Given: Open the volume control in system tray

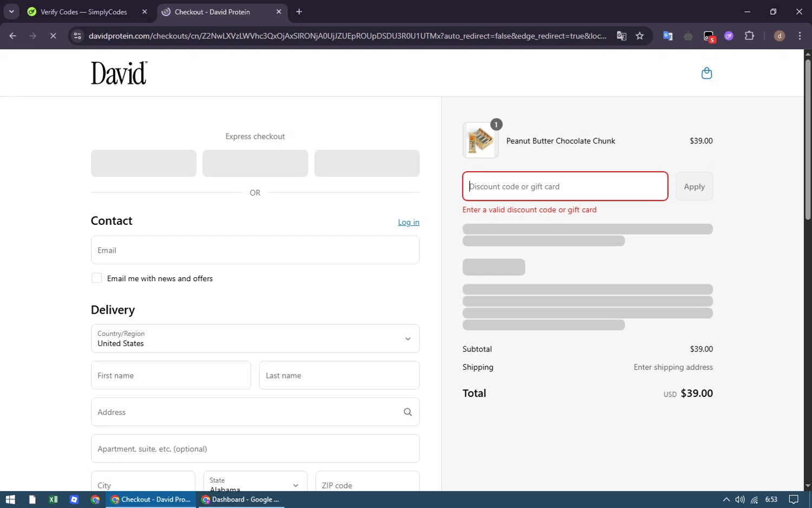Looking at the screenshot, I should click(x=740, y=499).
